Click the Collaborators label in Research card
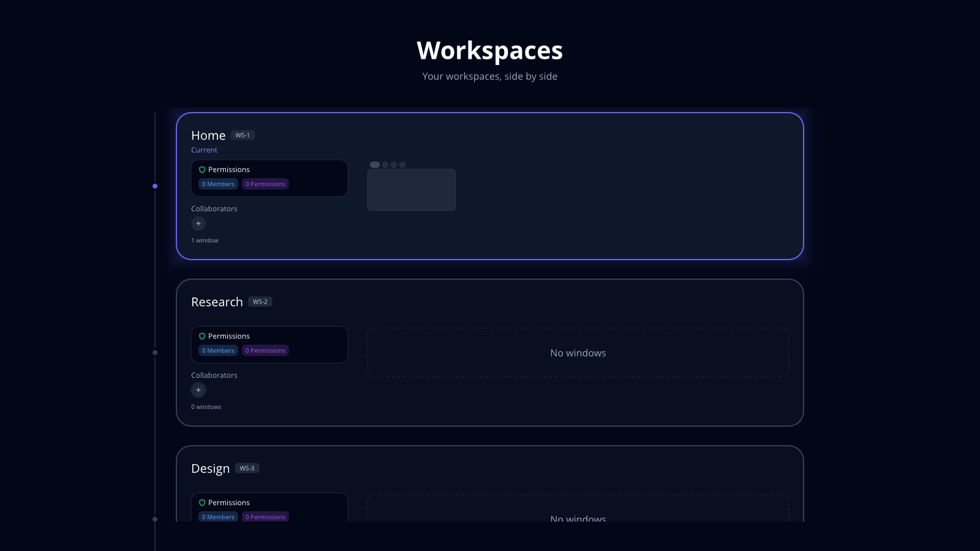The width and height of the screenshot is (980, 551). point(214,375)
